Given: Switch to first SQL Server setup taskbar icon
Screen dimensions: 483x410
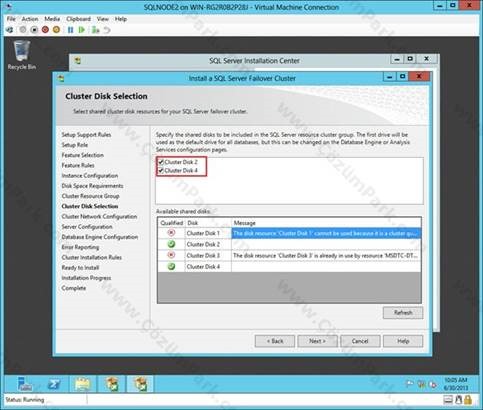Looking at the screenshot, I should click(x=112, y=384).
